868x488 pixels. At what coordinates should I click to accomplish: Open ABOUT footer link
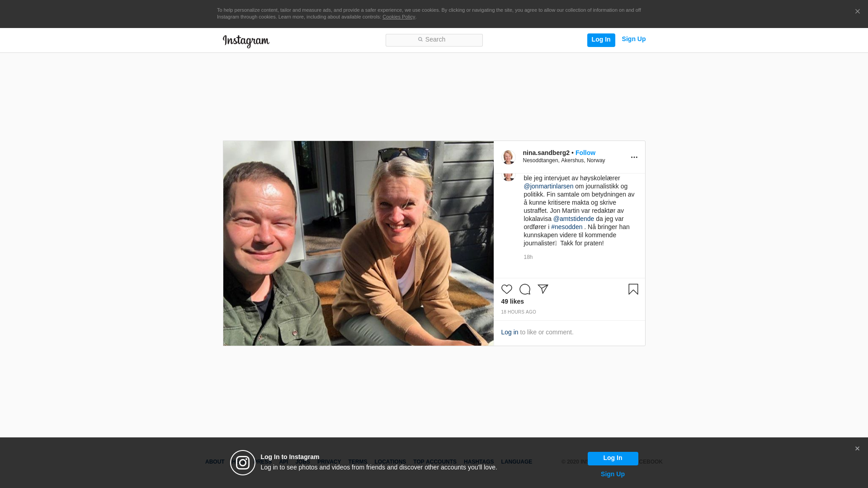click(215, 462)
